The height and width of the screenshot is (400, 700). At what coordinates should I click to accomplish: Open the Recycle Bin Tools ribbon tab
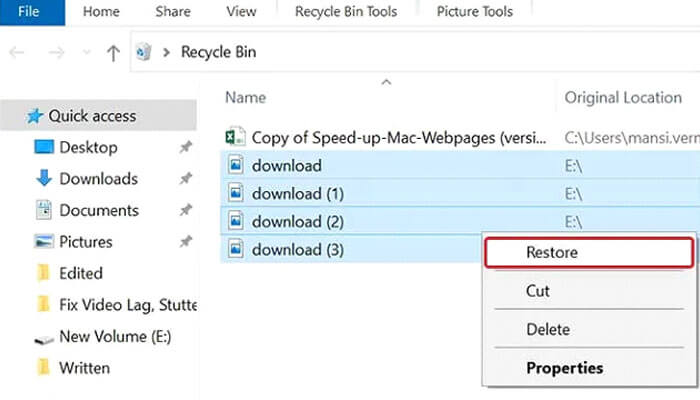pos(345,12)
